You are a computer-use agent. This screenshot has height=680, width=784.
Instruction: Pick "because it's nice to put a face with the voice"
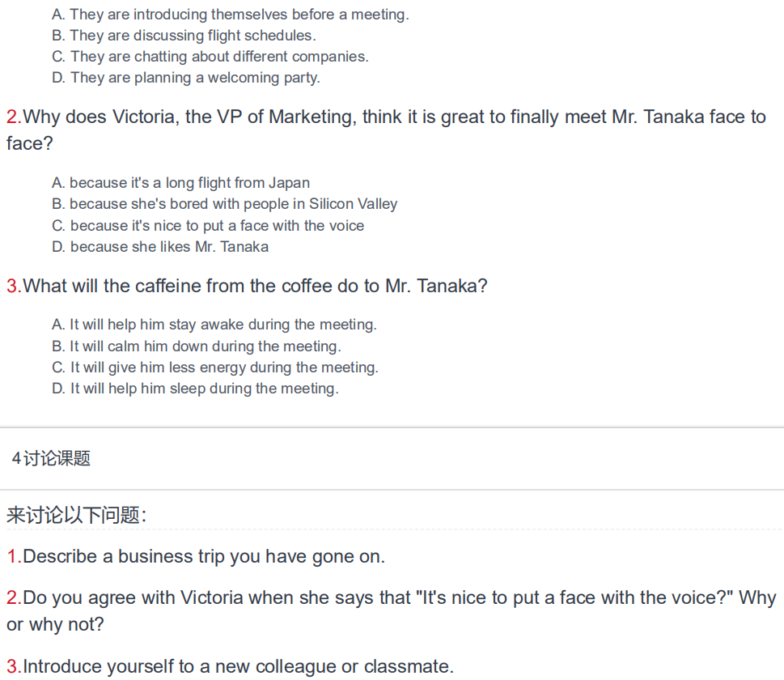coord(208,226)
